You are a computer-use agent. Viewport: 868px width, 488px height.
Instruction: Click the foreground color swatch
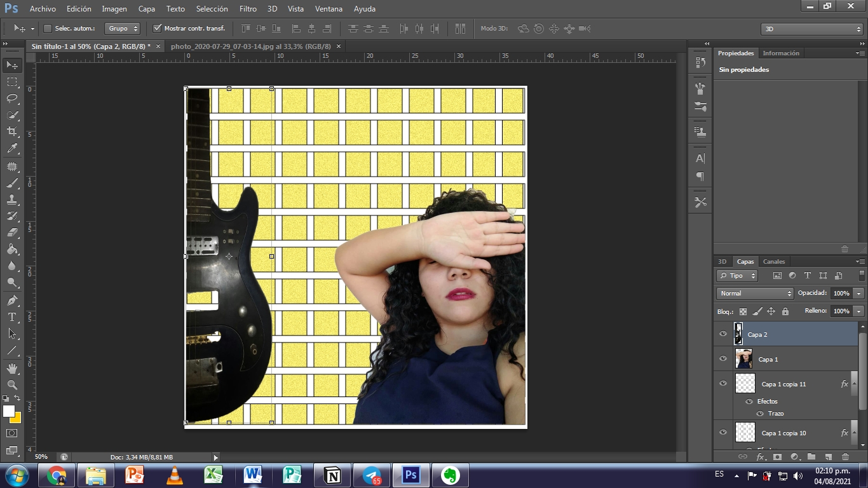pyautogui.click(x=8, y=411)
